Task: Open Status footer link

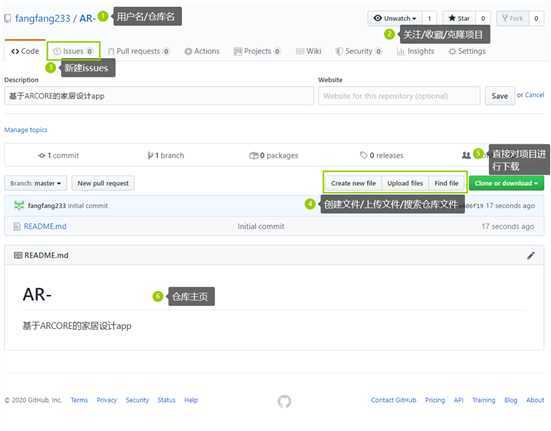Action: (x=166, y=400)
